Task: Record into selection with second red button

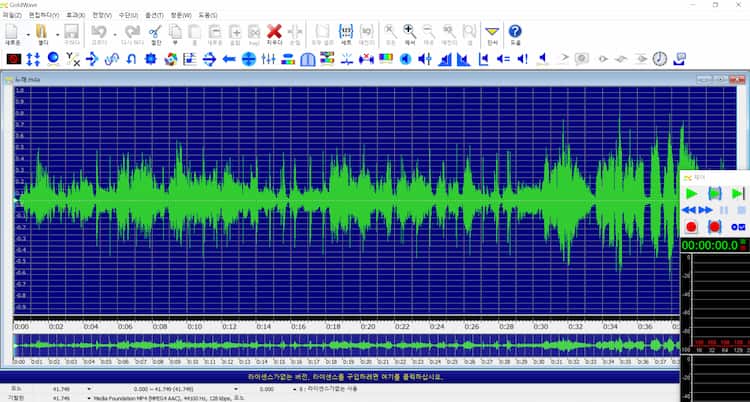Action: [715, 227]
